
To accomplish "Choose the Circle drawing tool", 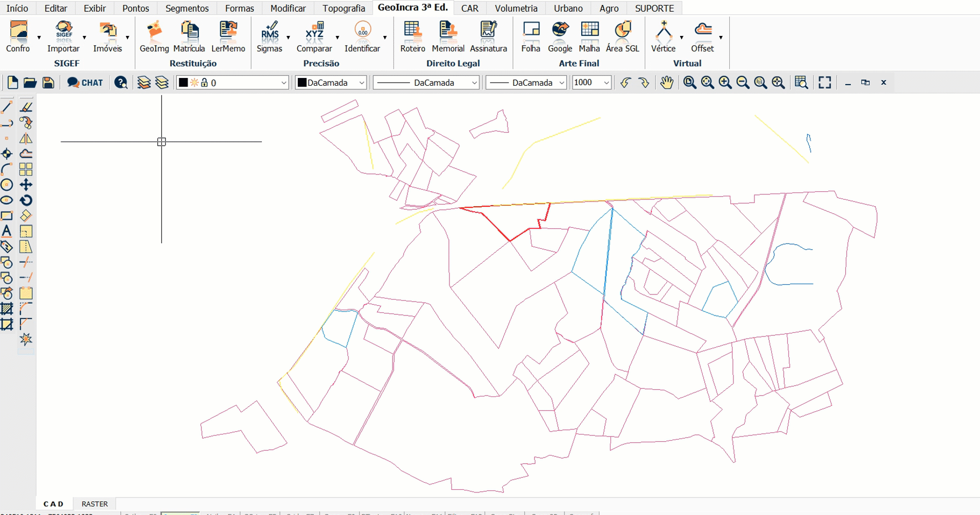I will pos(7,185).
